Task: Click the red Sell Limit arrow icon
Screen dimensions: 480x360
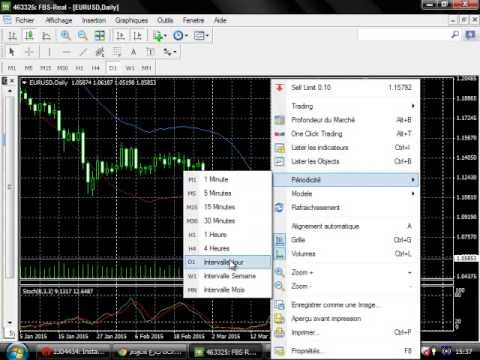Action: click(280, 88)
